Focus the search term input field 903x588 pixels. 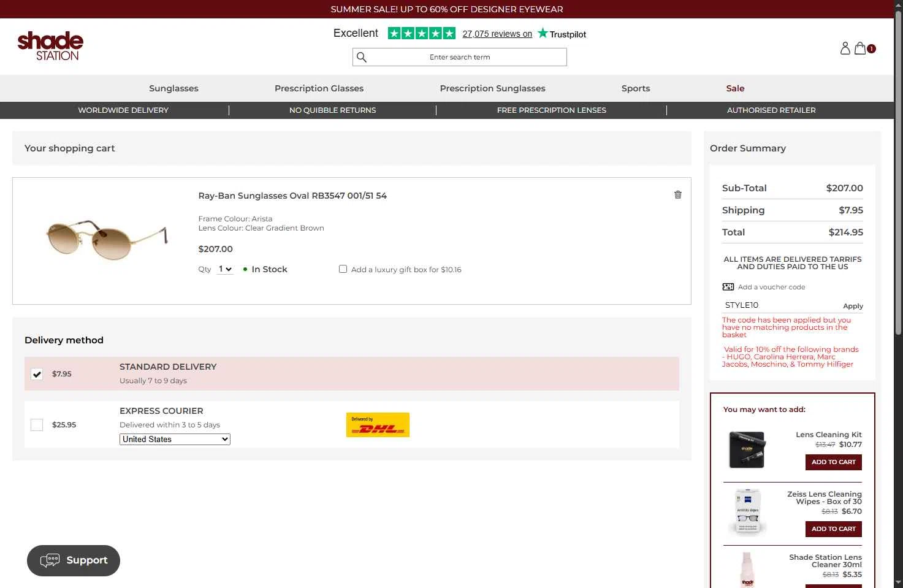point(460,57)
